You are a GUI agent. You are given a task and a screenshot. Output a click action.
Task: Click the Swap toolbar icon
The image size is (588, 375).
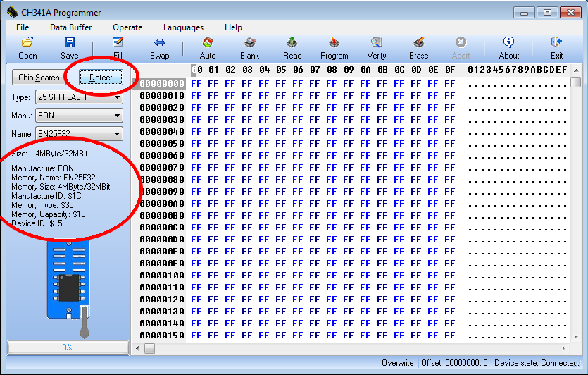(160, 42)
